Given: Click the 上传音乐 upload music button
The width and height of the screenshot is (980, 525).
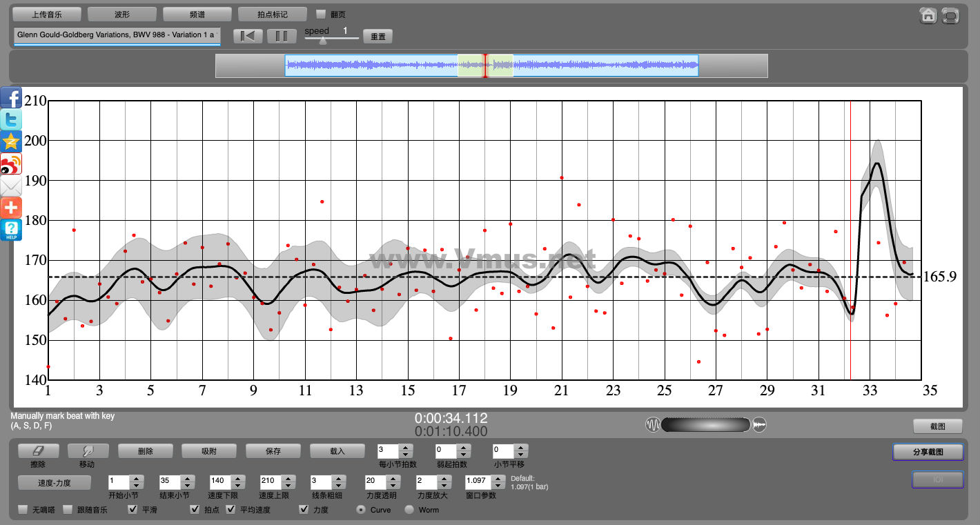Looking at the screenshot, I should click(47, 14).
